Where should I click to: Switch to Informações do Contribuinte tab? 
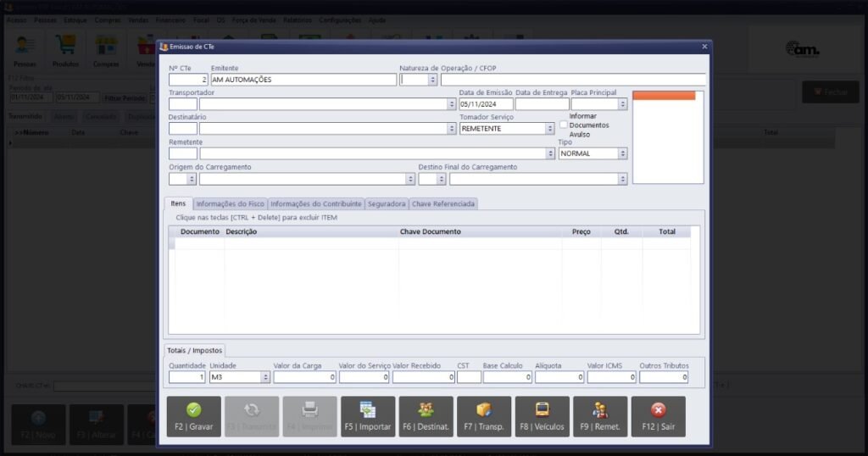coord(316,203)
